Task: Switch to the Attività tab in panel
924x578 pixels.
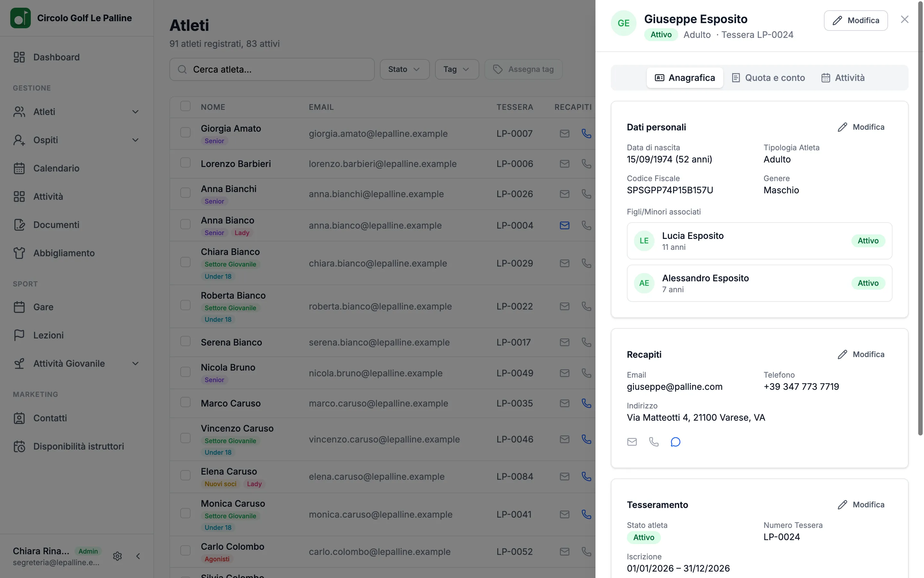Action: [843, 78]
